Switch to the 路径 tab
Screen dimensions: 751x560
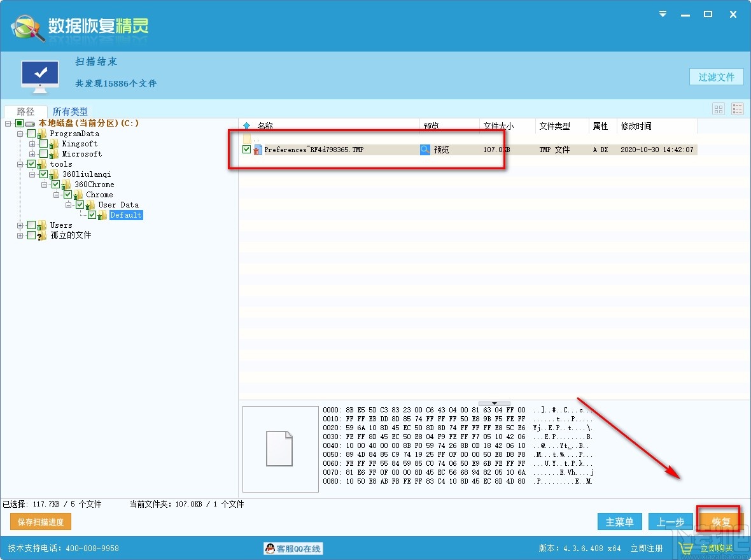pyautogui.click(x=25, y=111)
